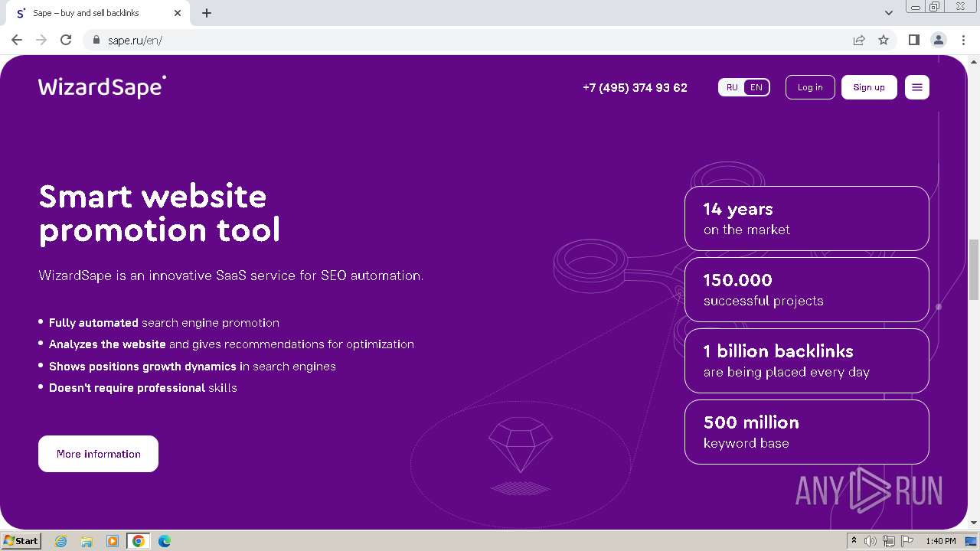Image resolution: width=980 pixels, height=551 pixels.
Task: Click the 500 million keyword base card
Action: (x=807, y=432)
